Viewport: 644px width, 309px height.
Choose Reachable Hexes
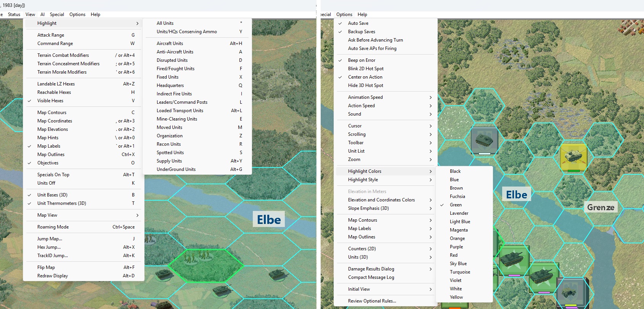click(84, 92)
